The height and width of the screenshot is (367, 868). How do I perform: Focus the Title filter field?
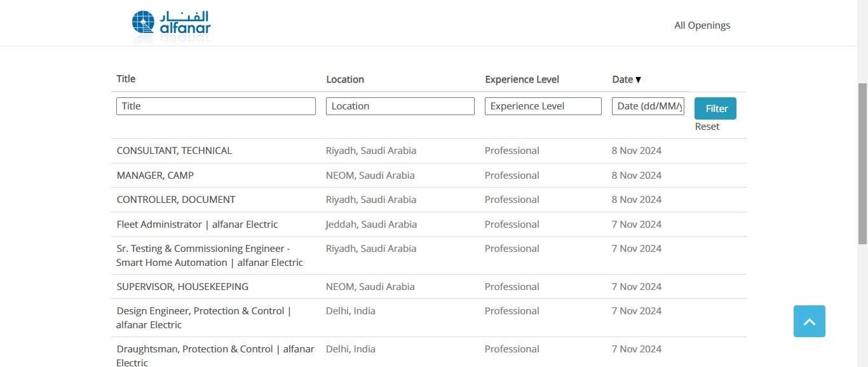pos(216,106)
